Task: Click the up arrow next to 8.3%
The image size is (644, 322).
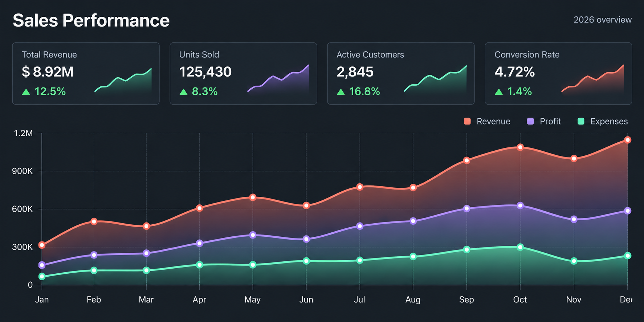Action: click(183, 92)
